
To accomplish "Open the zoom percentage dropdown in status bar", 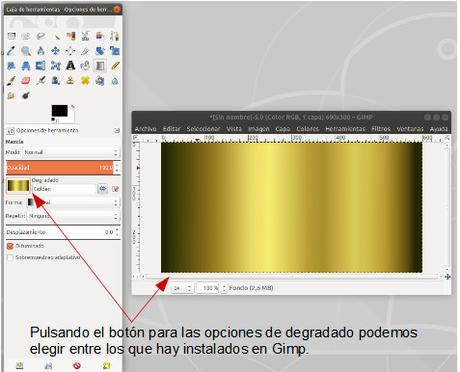I will click(x=211, y=288).
